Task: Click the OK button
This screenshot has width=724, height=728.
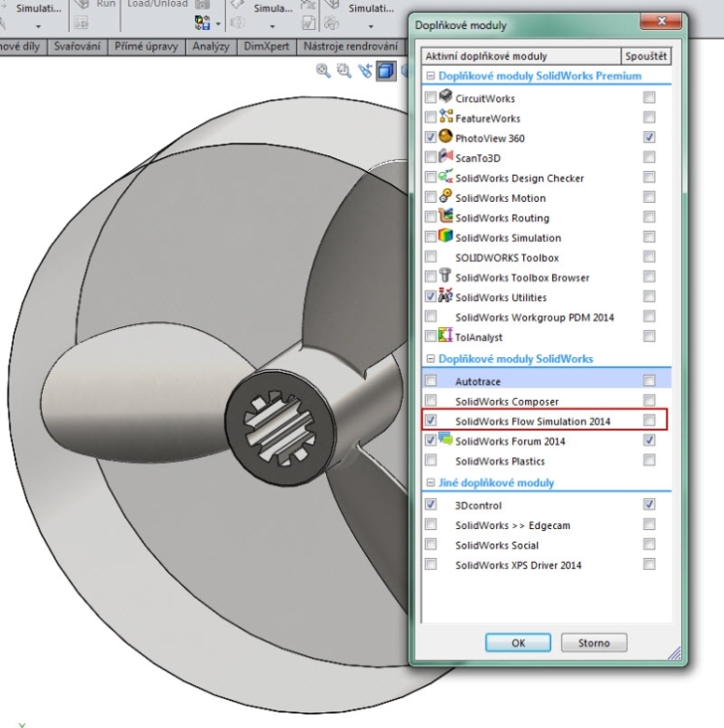Action: [x=518, y=643]
